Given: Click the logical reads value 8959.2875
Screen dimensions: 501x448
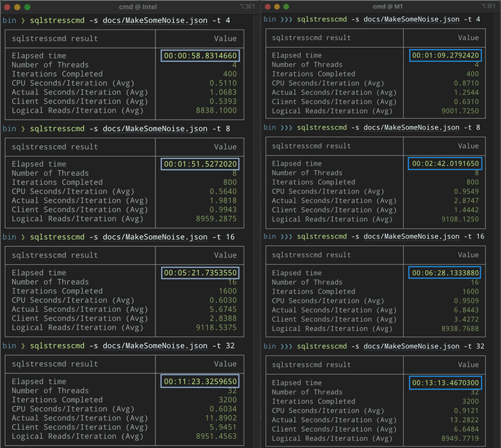Looking at the screenshot, I should 216,219.
